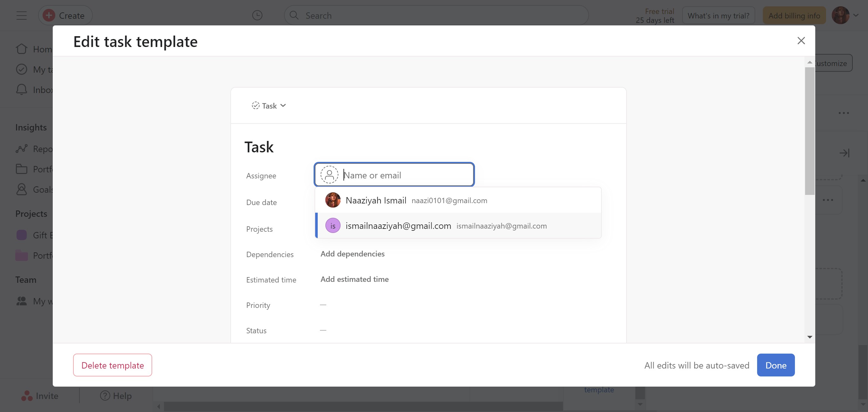Close the Edit task template dialog
This screenshot has width=868, height=412.
coord(801,41)
